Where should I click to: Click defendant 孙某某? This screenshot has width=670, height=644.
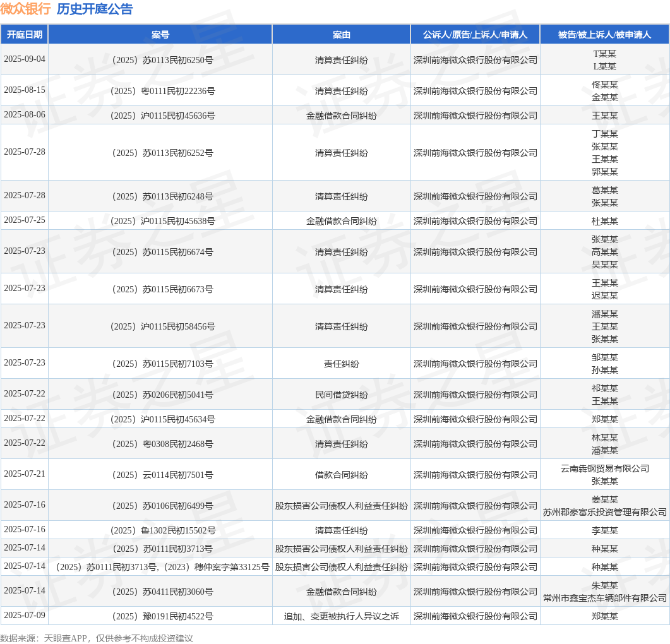604,370
